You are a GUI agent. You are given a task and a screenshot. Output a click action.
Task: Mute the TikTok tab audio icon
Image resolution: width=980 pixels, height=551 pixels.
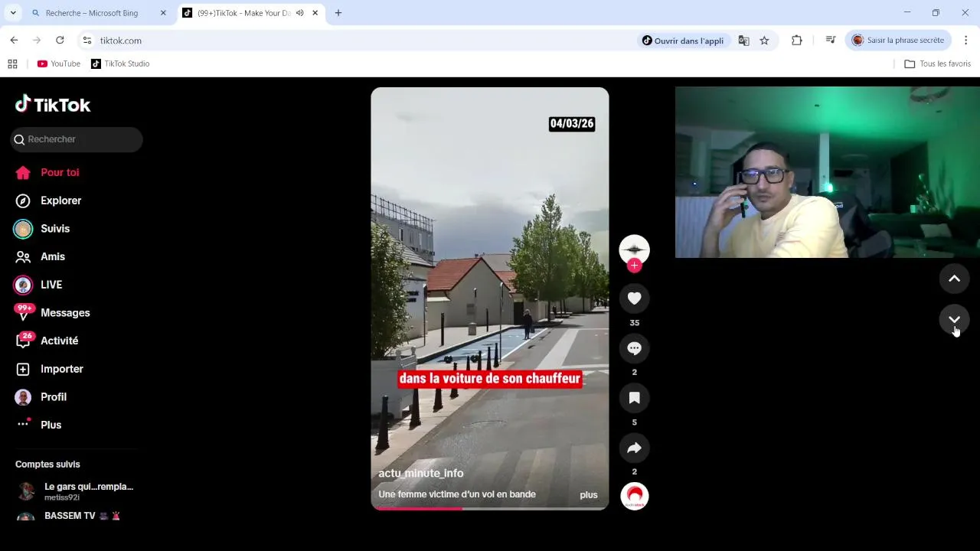[300, 13]
